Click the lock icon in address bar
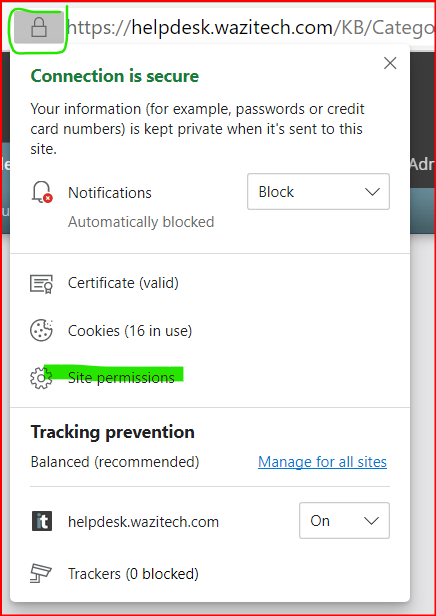Screen dimensions: 436x616 point(39,28)
